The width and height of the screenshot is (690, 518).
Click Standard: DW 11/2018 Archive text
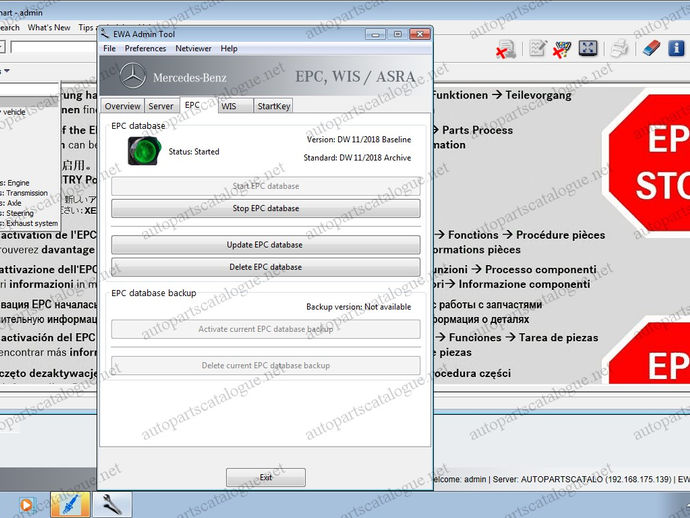tap(357, 158)
